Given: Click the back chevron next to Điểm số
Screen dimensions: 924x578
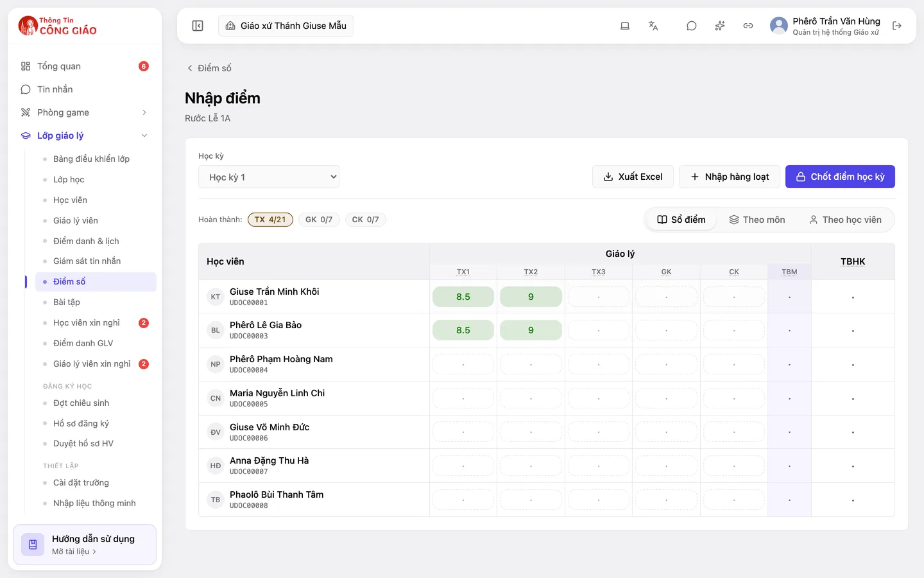Looking at the screenshot, I should point(190,68).
